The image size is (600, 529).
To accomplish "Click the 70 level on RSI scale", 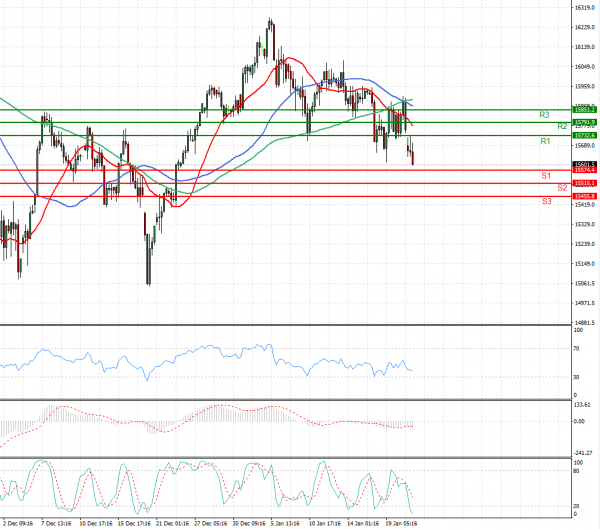I will (x=577, y=349).
